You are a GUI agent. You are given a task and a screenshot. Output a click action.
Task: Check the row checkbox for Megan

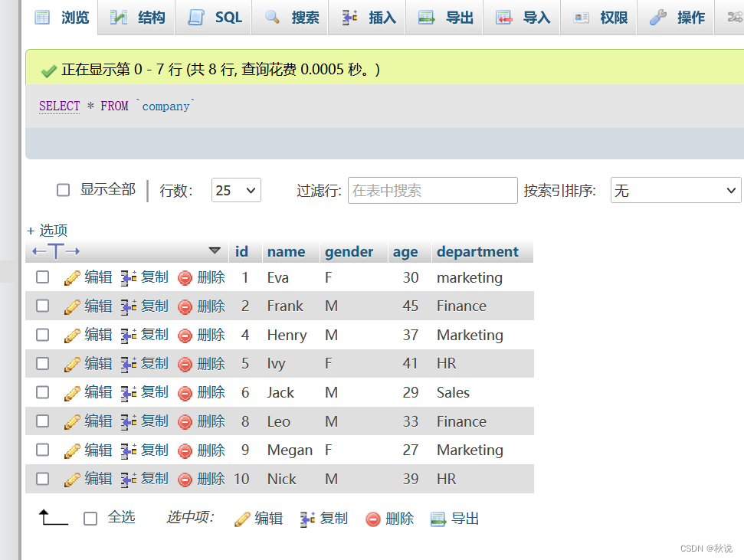click(43, 450)
